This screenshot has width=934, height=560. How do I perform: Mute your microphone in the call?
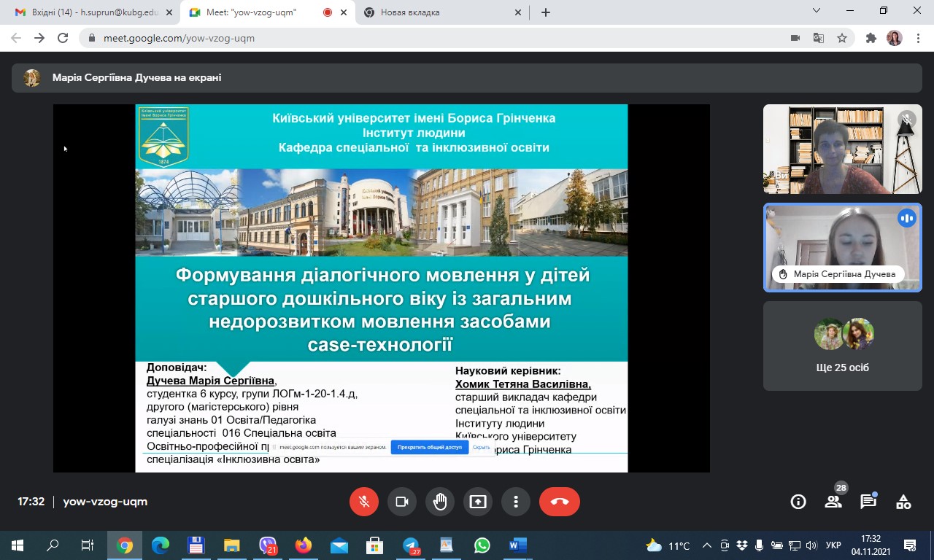[x=364, y=501]
